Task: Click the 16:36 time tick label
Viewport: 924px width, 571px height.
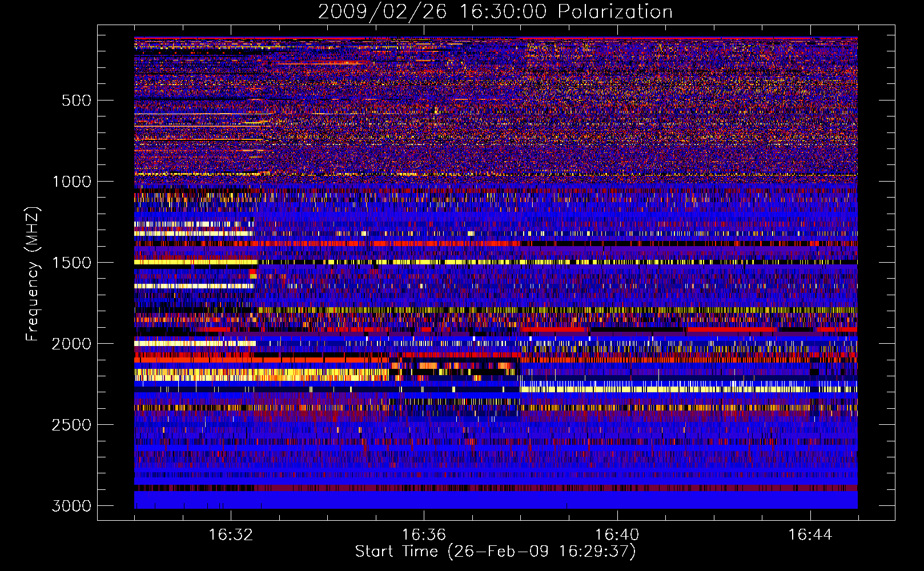Action: (x=424, y=535)
